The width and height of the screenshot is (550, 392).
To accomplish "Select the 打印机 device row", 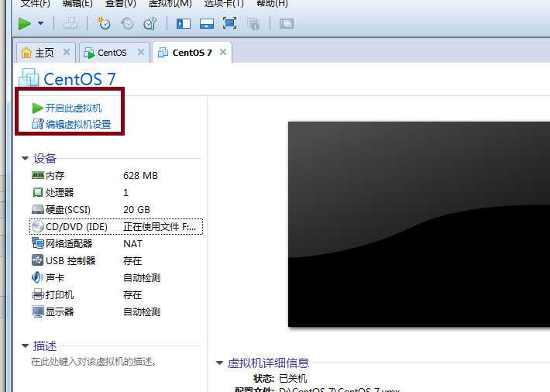I will click(x=116, y=295).
